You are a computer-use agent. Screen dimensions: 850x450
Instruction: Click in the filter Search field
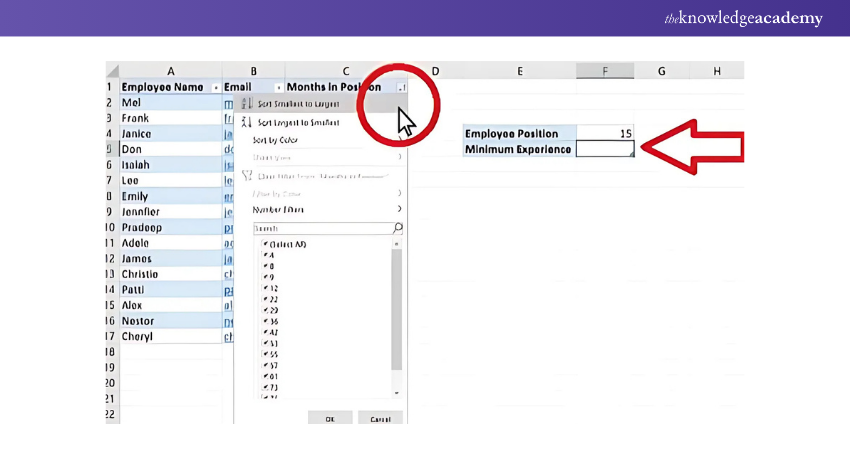tap(320, 228)
